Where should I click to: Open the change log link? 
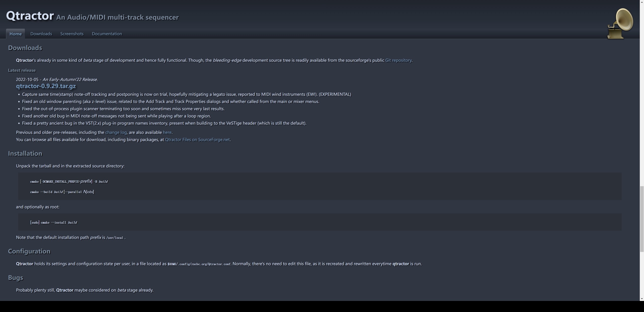coord(116,132)
